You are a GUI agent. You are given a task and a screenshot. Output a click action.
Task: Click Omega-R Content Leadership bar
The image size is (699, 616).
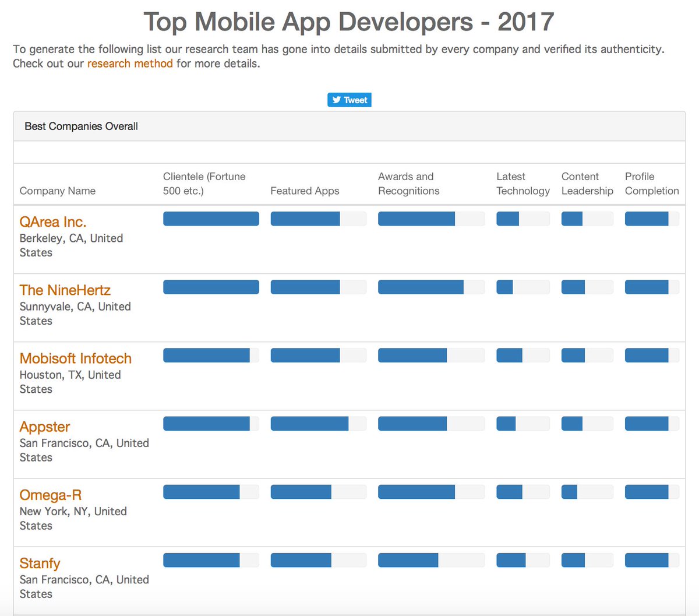(x=587, y=492)
